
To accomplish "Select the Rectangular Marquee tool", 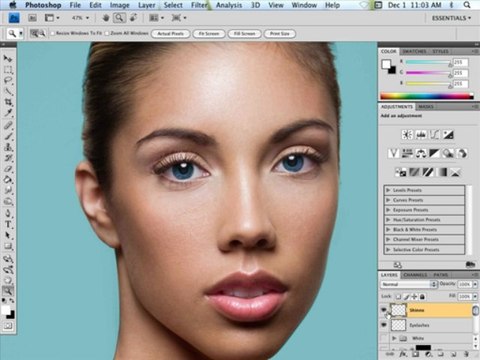I will click(x=8, y=70).
